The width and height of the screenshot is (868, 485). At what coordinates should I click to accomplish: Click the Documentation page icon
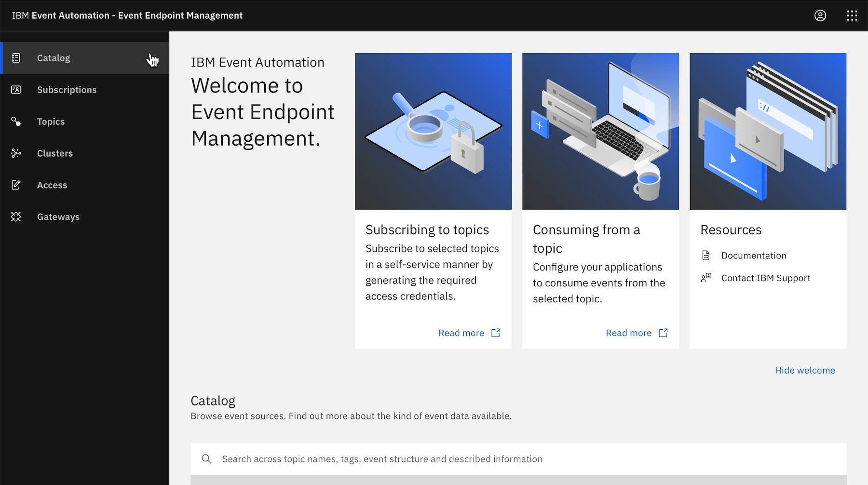(x=706, y=256)
